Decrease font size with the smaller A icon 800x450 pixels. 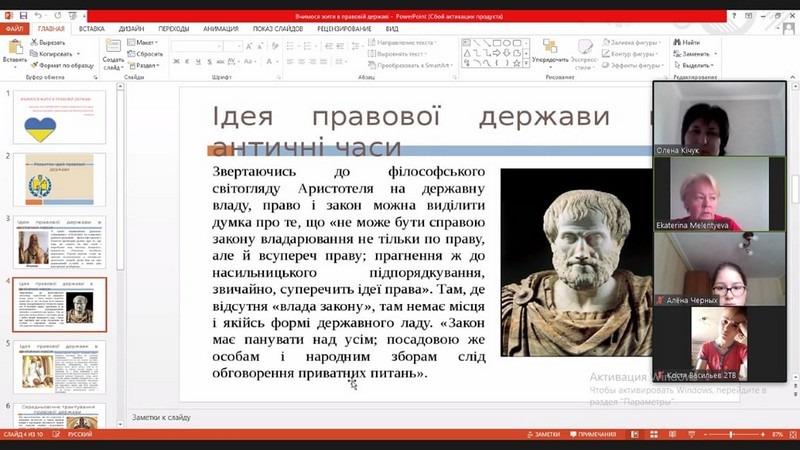pos(260,46)
